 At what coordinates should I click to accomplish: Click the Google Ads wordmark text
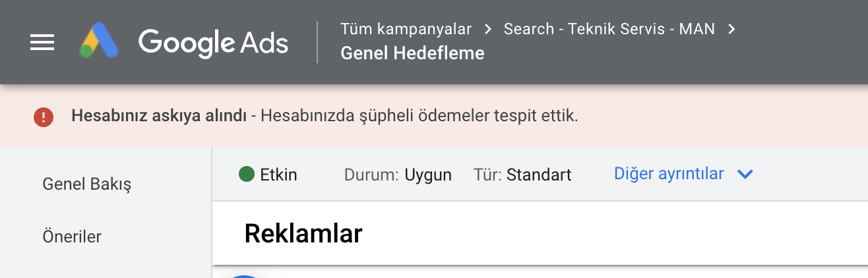tap(213, 43)
